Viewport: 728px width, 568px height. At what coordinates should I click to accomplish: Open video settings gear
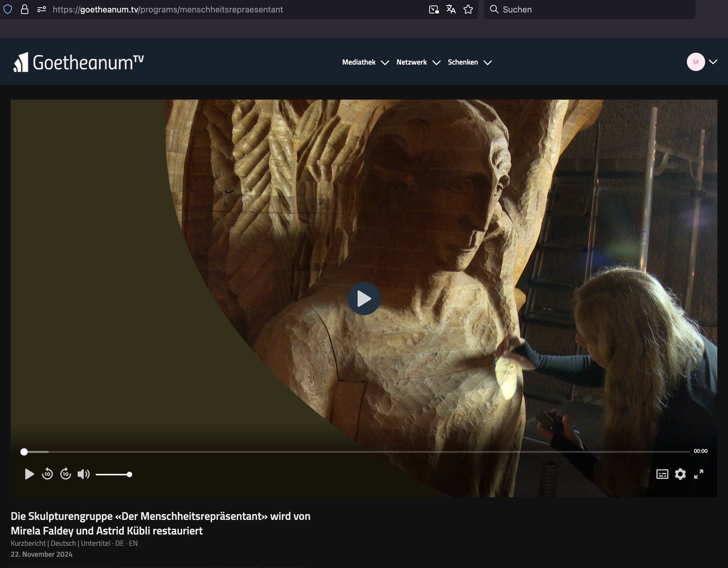click(x=680, y=474)
